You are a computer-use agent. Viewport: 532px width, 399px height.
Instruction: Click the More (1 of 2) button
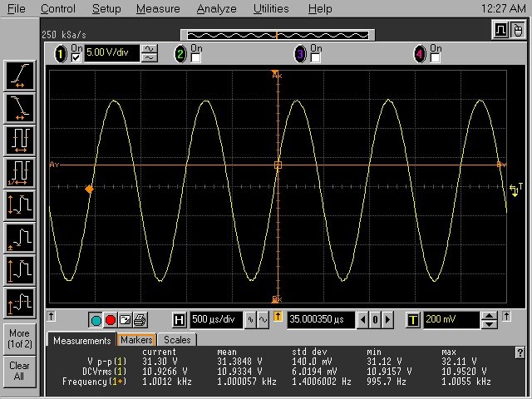20,338
